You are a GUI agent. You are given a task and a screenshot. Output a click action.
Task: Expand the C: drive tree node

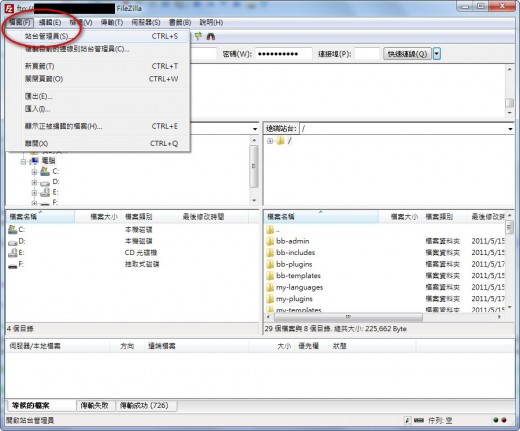[x=34, y=172]
